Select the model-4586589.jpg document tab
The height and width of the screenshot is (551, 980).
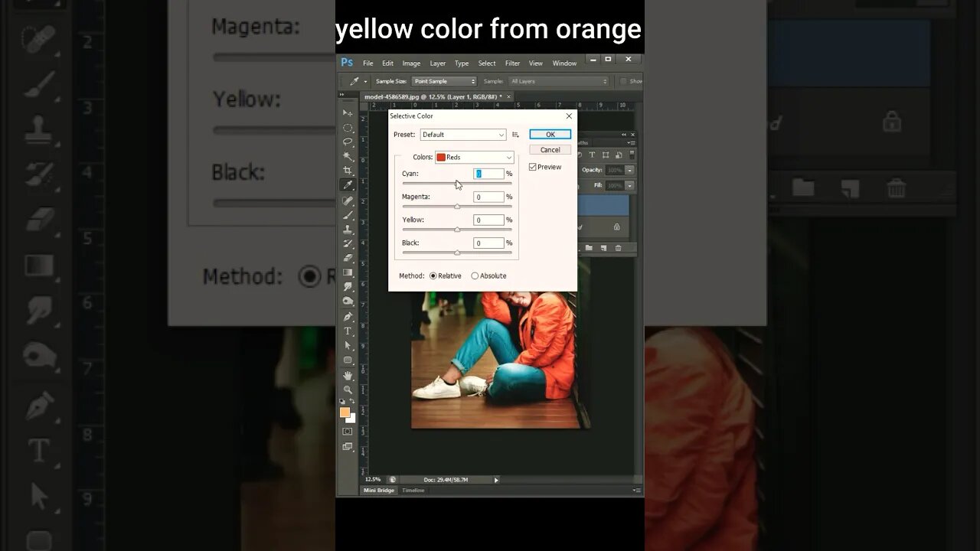pyautogui.click(x=436, y=97)
